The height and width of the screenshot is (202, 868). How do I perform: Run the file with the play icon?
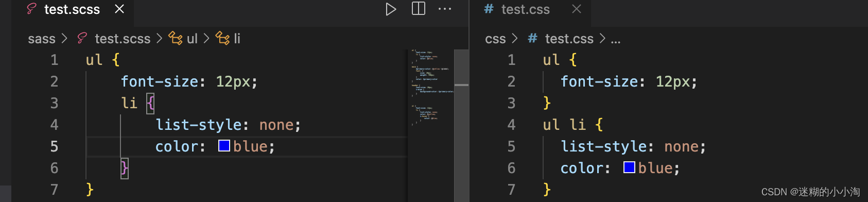pyautogui.click(x=391, y=9)
